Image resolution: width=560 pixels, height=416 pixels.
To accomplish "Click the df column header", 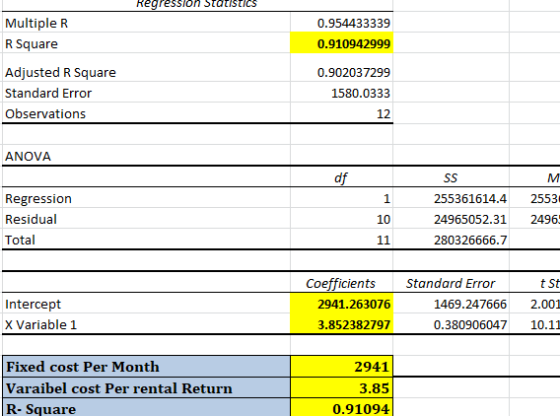I will pos(342,177).
